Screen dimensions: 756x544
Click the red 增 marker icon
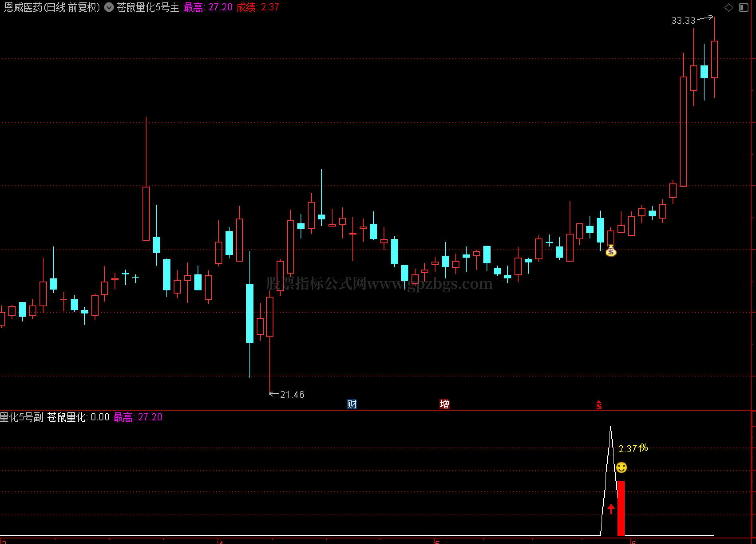445,404
